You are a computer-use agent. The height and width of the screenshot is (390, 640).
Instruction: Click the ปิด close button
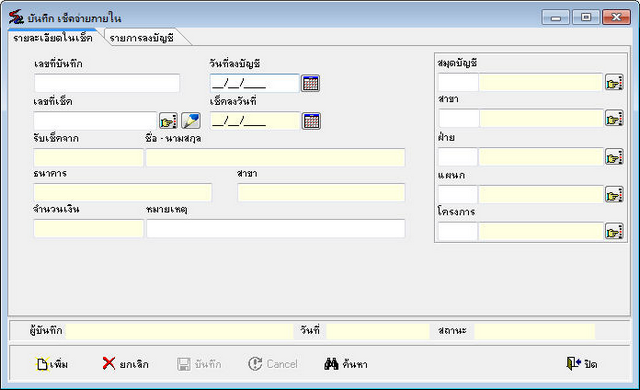click(582, 364)
